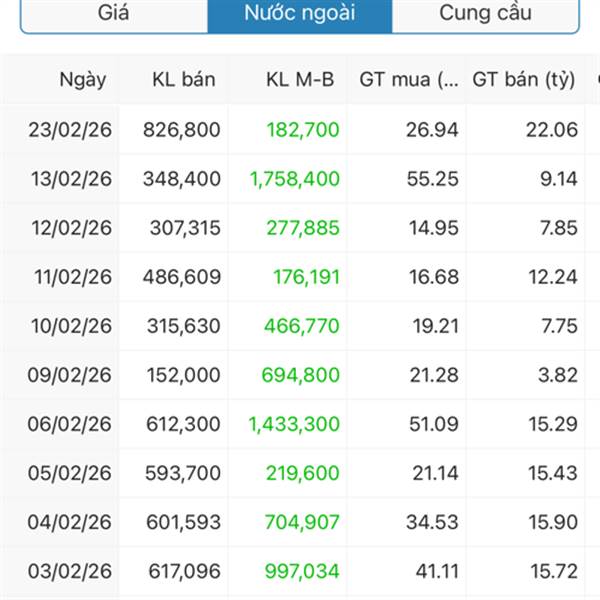Tap the GT mua column header
Image resolution: width=600 pixels, height=600 pixels.
(x=408, y=79)
